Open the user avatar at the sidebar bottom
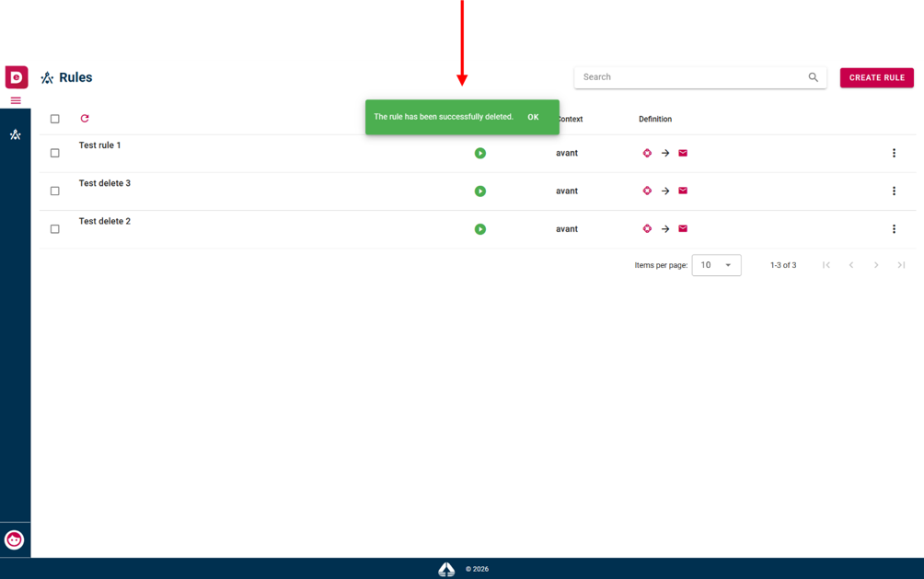Viewport: 924px width, 579px height. point(14,539)
